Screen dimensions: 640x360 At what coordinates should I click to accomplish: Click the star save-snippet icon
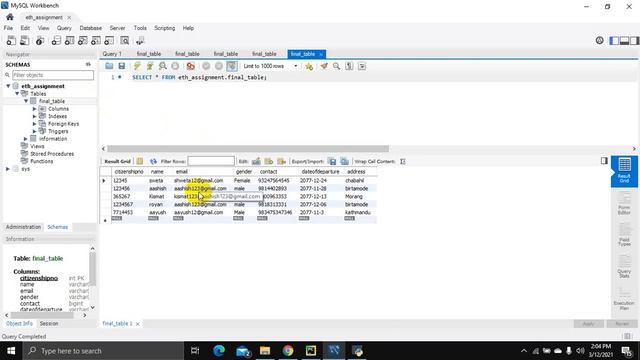pos(309,66)
